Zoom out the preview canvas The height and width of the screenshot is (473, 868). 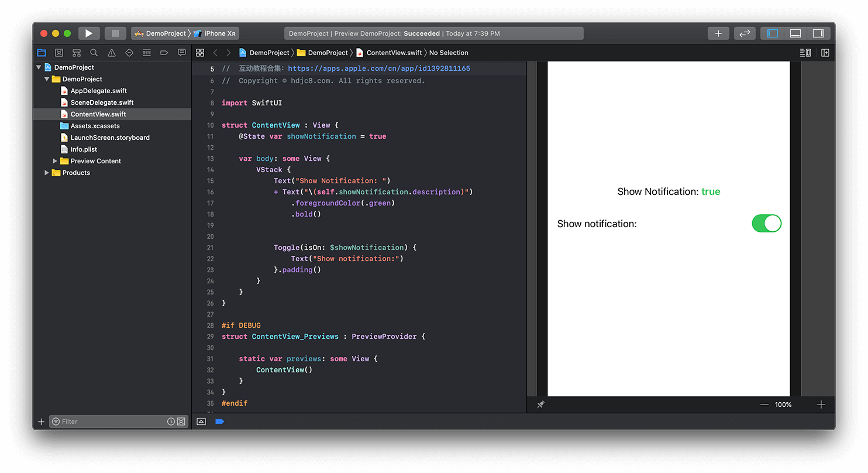point(764,405)
